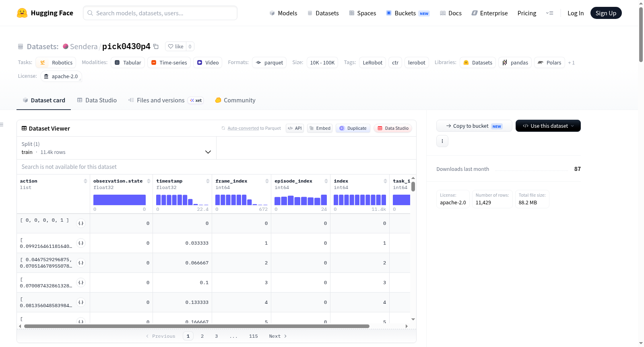Open Files and versions tab
Viewport: 644px width, 347px height.
click(166, 100)
